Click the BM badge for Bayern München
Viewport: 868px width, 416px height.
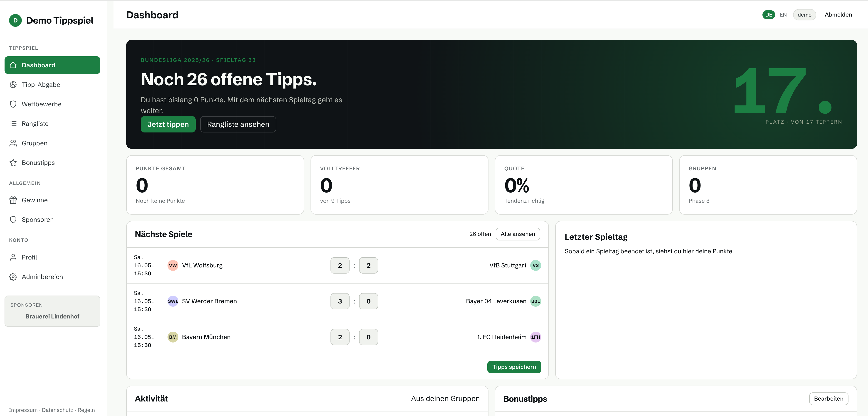[173, 337]
